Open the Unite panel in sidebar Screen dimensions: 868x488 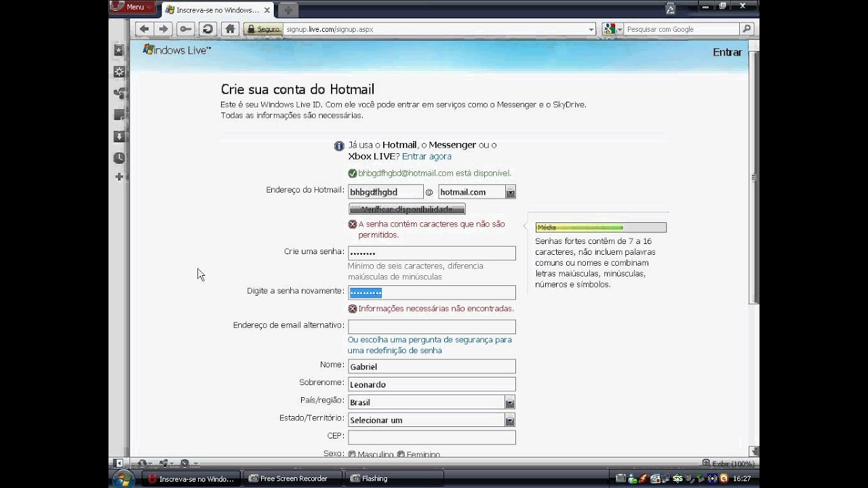[119, 93]
